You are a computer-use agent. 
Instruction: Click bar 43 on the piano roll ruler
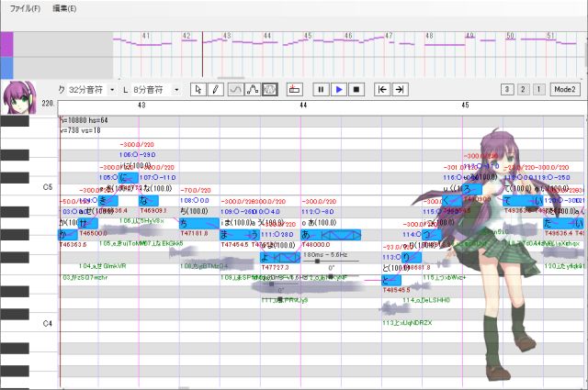(141, 106)
